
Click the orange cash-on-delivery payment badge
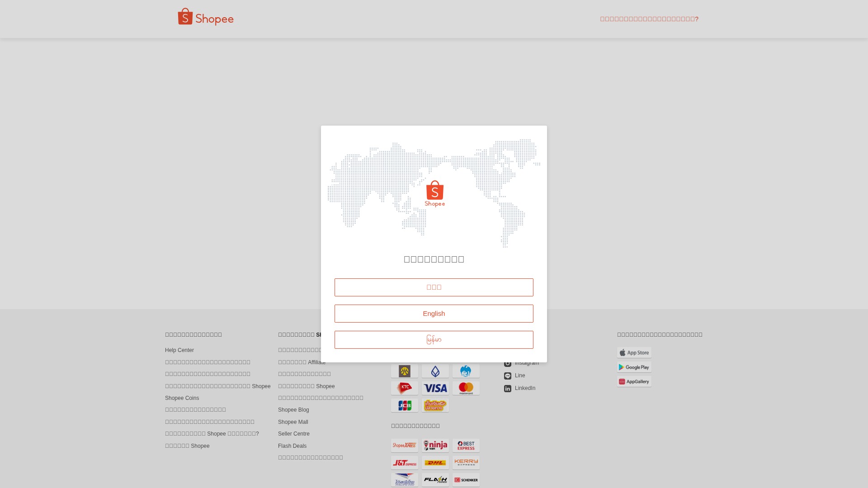tap(435, 405)
